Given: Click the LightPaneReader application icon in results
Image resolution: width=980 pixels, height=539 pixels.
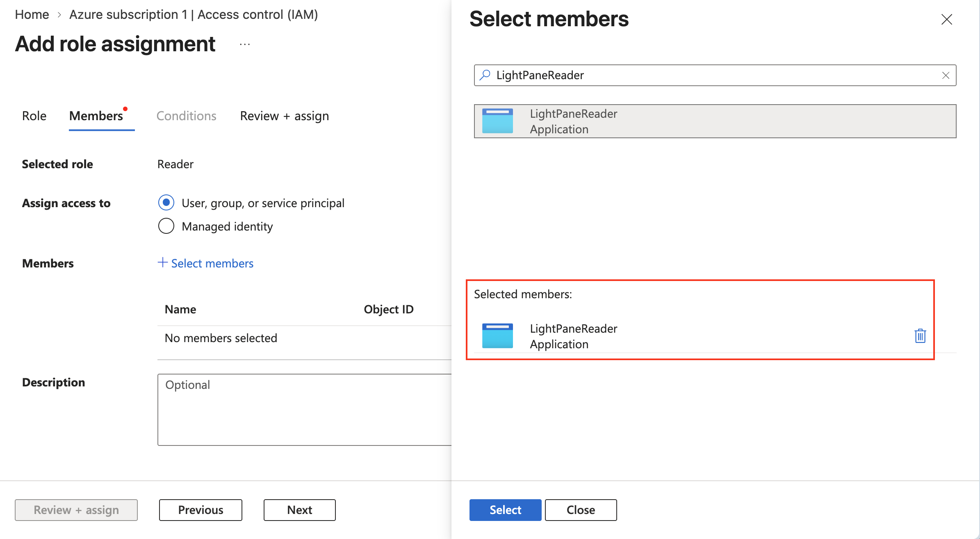Looking at the screenshot, I should pos(497,121).
